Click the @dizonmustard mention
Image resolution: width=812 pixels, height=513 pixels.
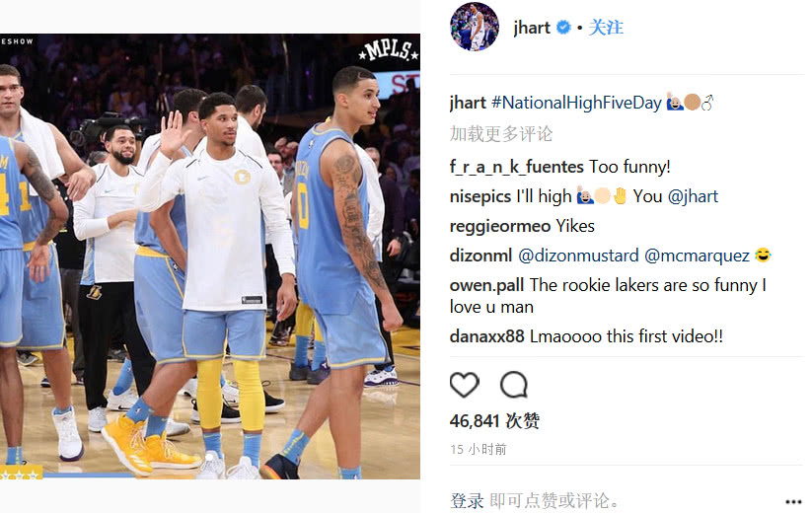(578, 256)
